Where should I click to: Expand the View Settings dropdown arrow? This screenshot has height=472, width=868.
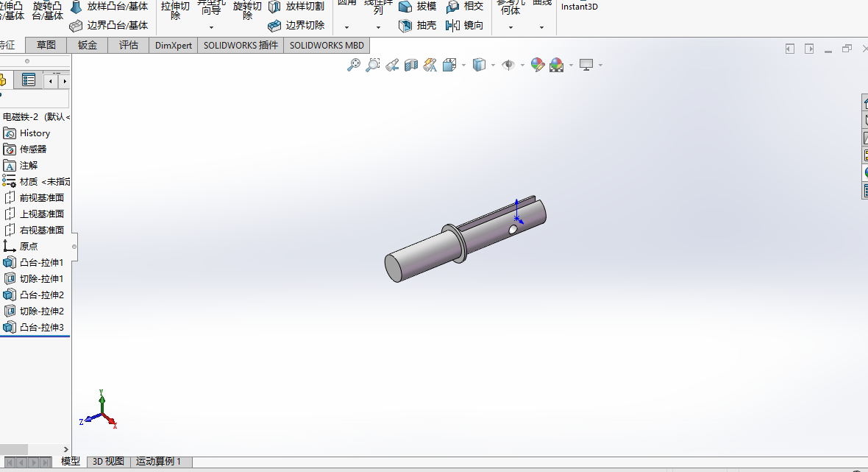click(601, 66)
